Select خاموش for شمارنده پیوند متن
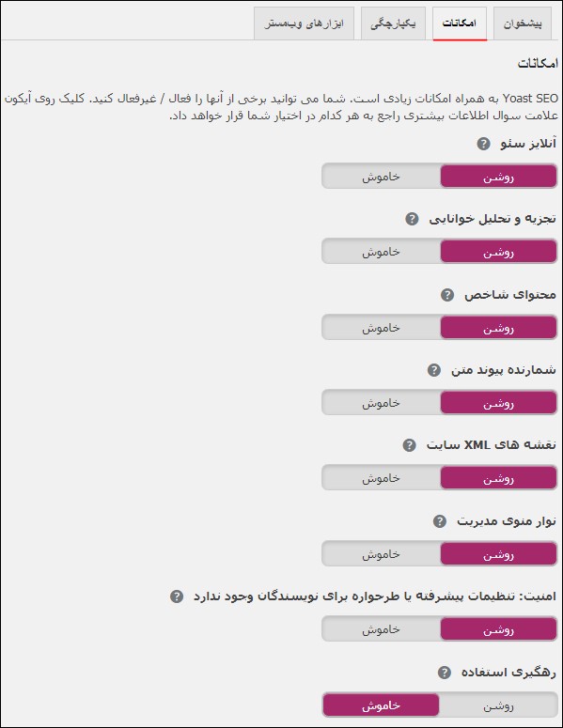The image size is (563, 728). [x=381, y=403]
